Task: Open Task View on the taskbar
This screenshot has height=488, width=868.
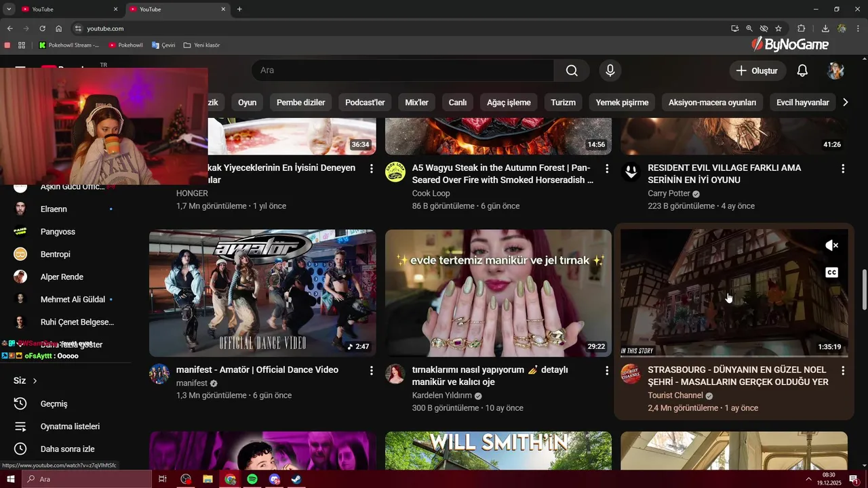Action: pos(163,479)
